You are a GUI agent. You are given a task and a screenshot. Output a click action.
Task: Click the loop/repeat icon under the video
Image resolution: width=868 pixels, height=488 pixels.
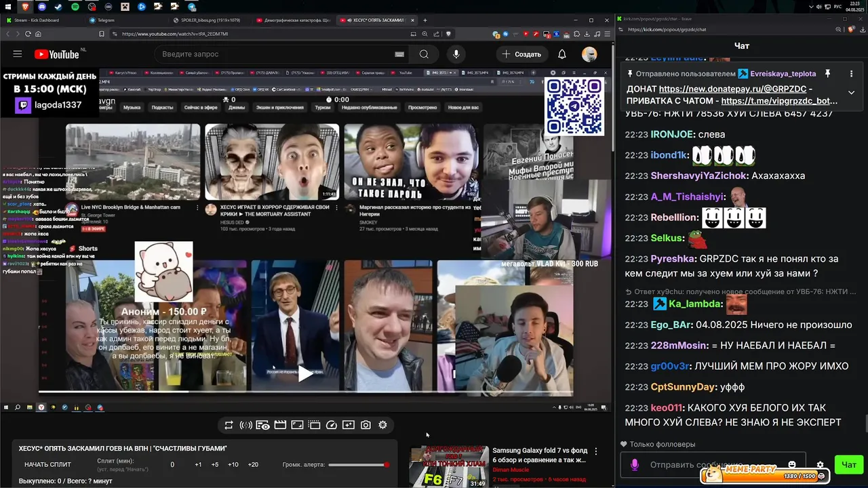coord(229,425)
